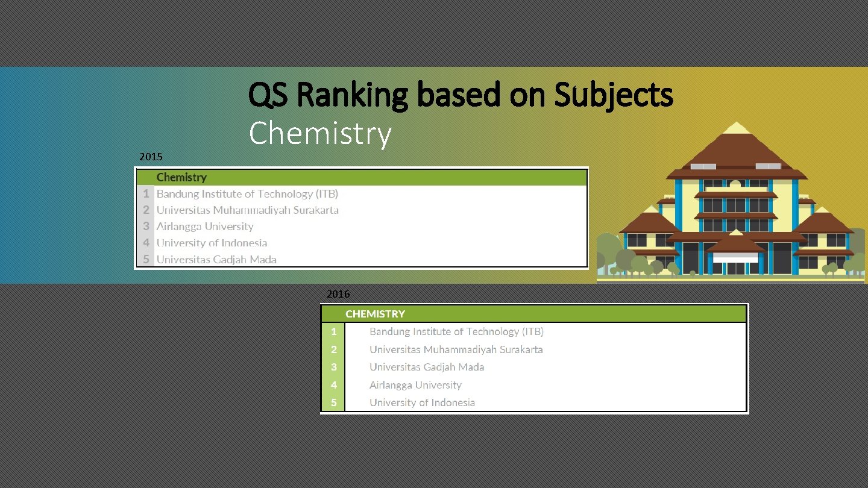
Task: Select the "CHEMISTRY" header of the 2016 table
Action: pos(375,314)
